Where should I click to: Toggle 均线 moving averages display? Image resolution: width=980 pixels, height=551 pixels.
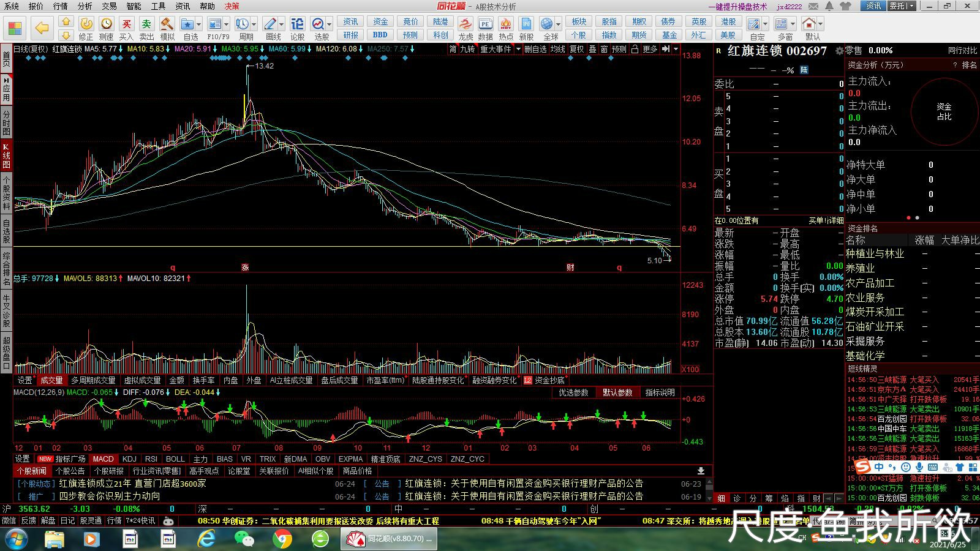tap(557, 49)
